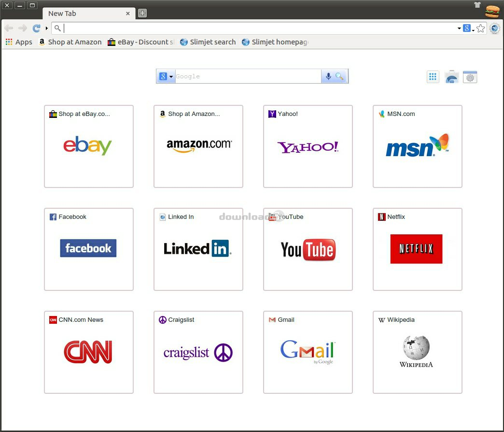Viewport: 504px width, 432px height.
Task: Click the forward navigation arrow
Action: pyautogui.click(x=22, y=28)
